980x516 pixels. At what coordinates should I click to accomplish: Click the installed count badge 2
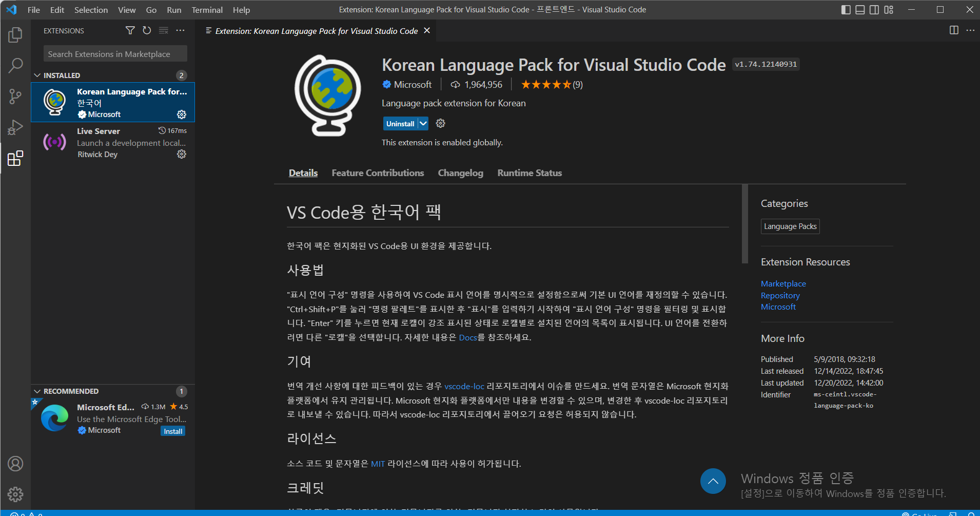tap(181, 75)
